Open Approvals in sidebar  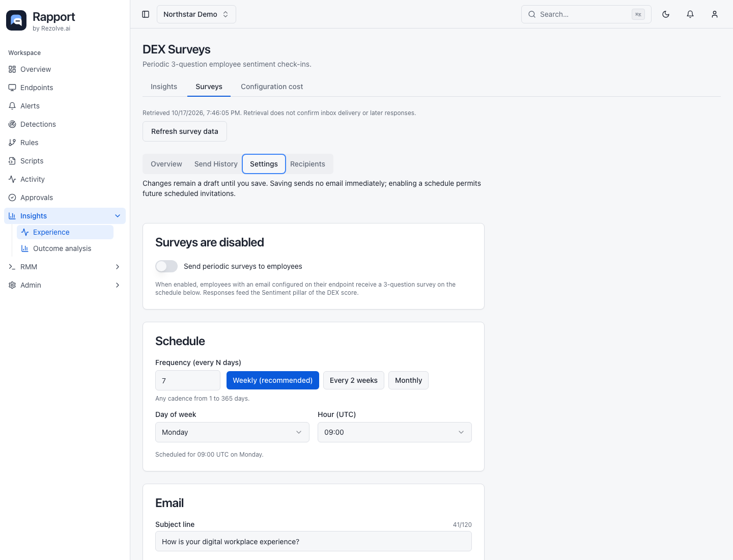coord(65,198)
